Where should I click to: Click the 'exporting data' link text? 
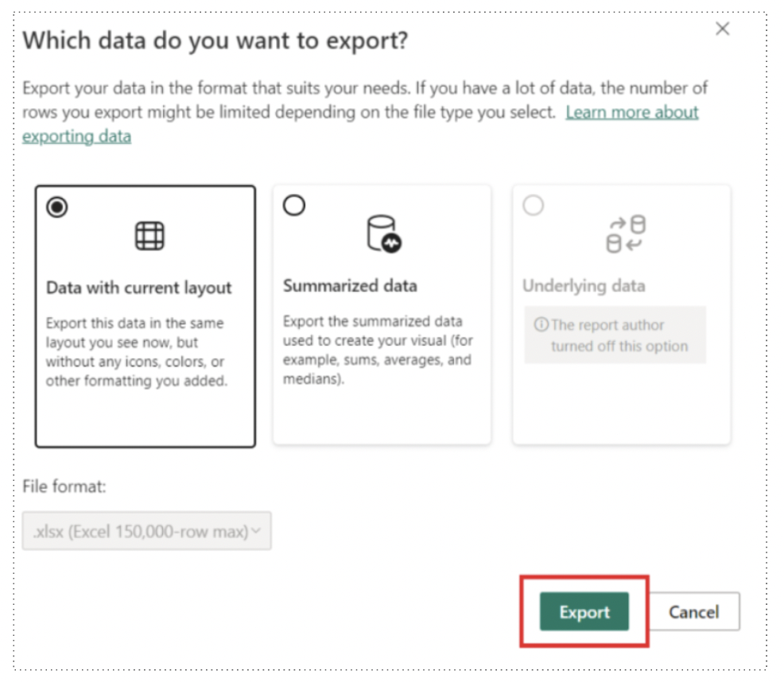76,136
